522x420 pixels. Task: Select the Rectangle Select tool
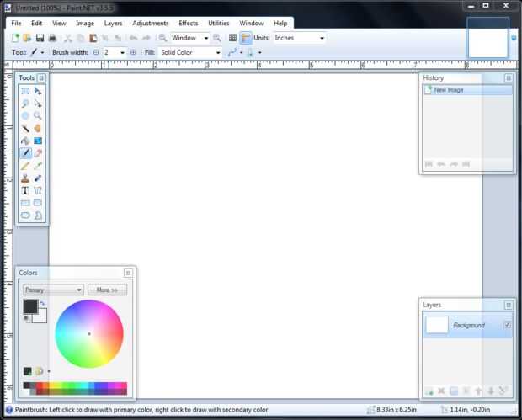(x=25, y=91)
